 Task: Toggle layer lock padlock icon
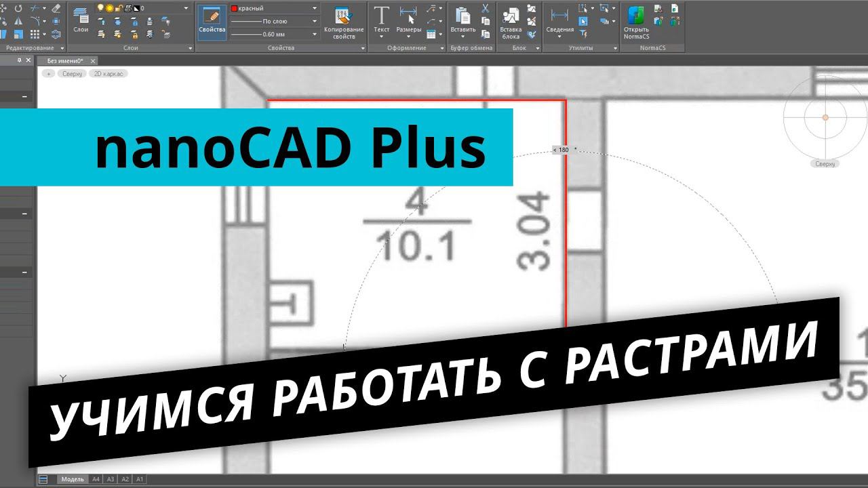tap(119, 7)
